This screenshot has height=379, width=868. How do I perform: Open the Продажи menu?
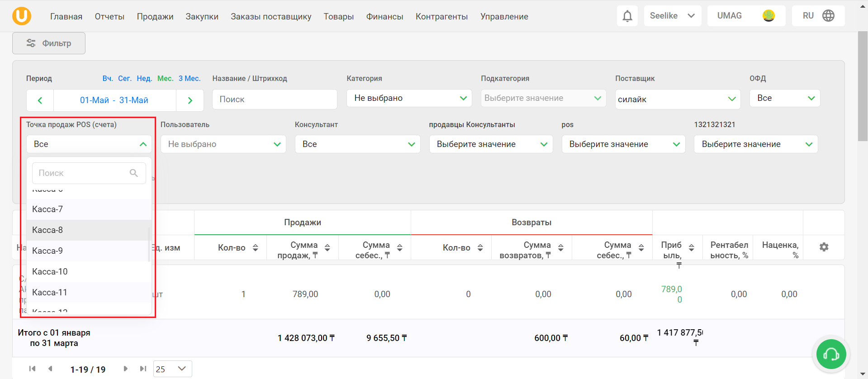coord(155,16)
